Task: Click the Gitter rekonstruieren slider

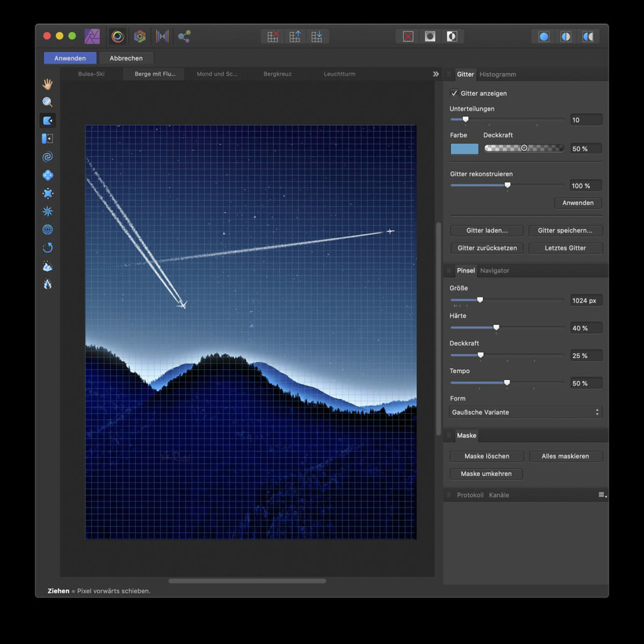Action: [x=508, y=186]
